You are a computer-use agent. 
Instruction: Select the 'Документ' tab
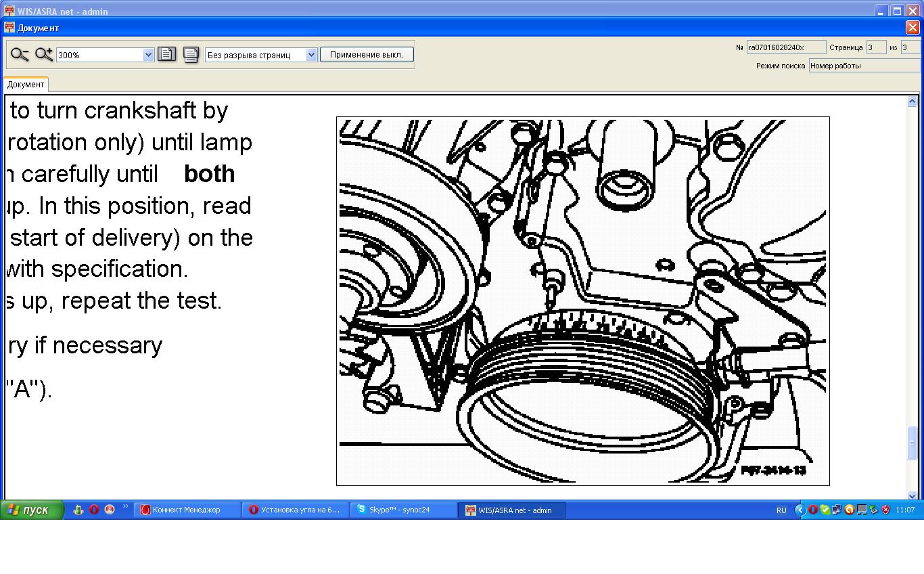pos(26,85)
